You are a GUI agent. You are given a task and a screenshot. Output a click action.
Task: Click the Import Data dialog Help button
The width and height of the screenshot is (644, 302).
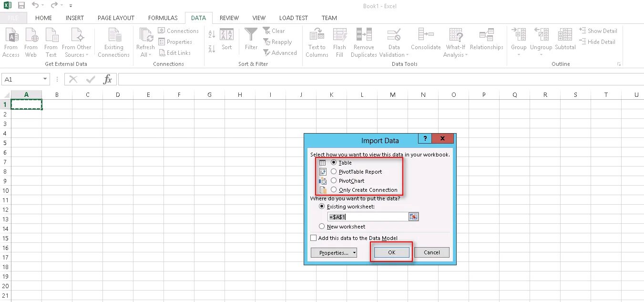click(x=424, y=139)
